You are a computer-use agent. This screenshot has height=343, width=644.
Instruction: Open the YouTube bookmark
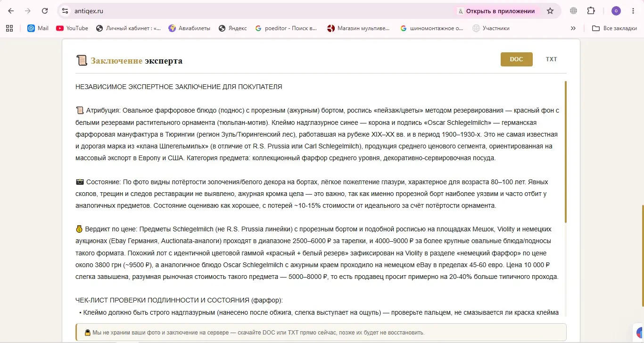[72, 28]
